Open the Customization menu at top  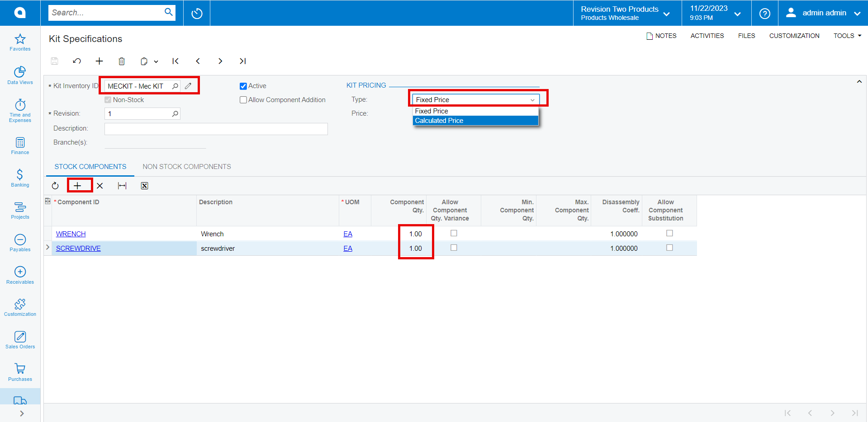point(794,36)
